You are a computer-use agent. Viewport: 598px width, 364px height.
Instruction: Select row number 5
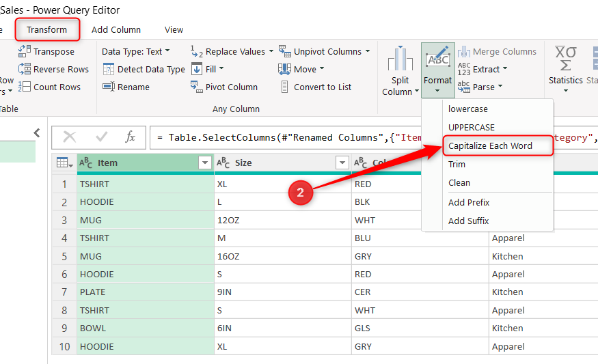(64, 256)
